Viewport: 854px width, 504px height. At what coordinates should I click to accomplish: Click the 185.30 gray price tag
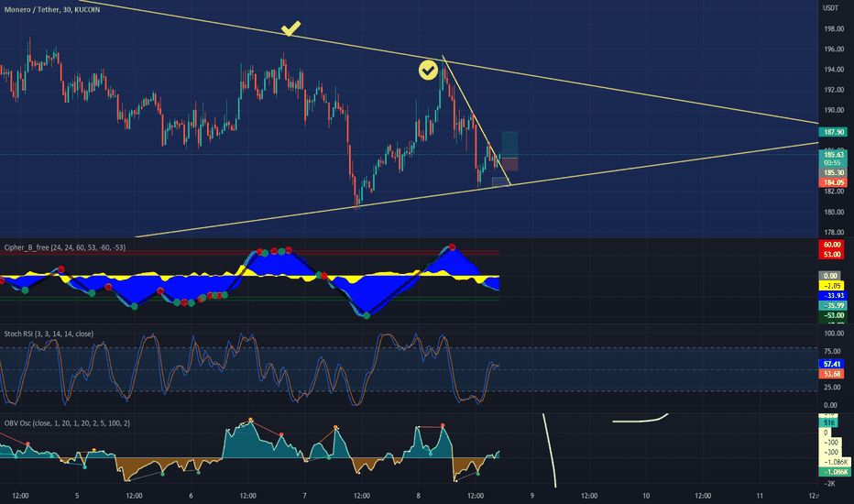click(833, 172)
